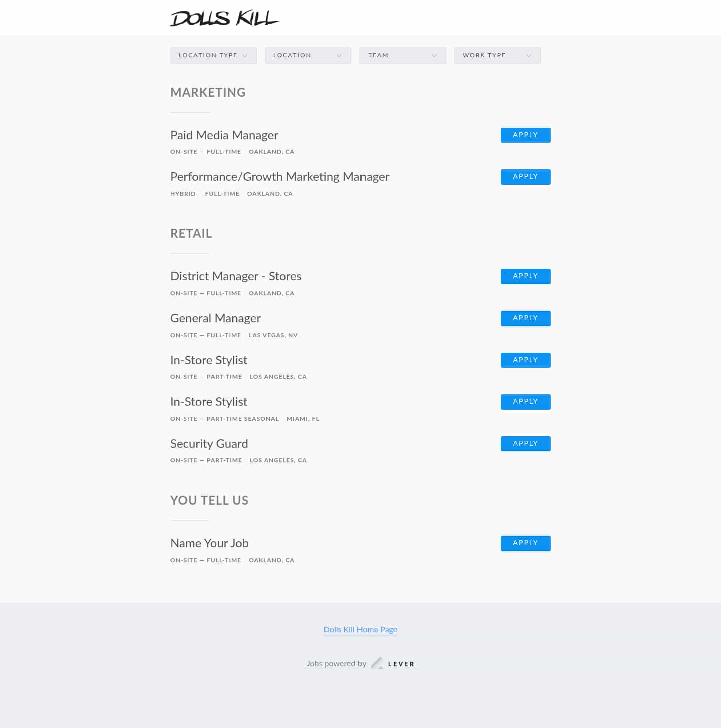
Task: Click the chevron on the Team filter
Action: 435,55
